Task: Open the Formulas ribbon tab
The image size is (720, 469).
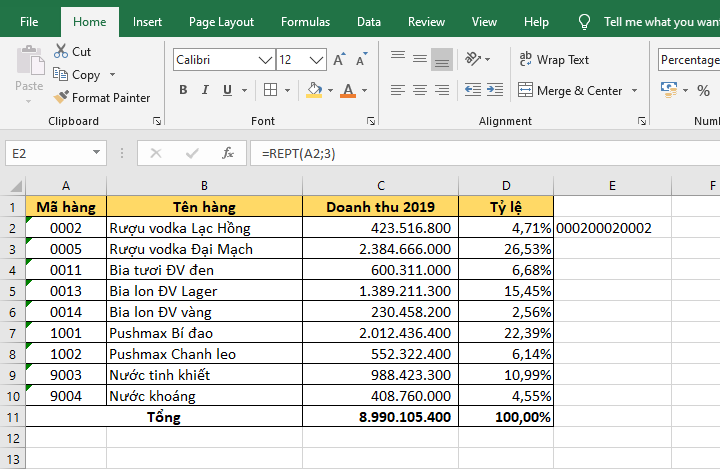Action: tap(305, 22)
